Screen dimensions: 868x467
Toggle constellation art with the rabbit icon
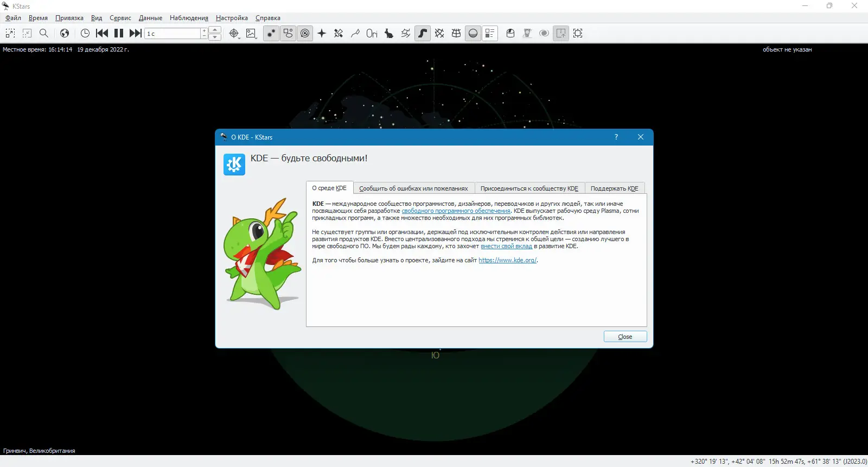click(x=389, y=33)
